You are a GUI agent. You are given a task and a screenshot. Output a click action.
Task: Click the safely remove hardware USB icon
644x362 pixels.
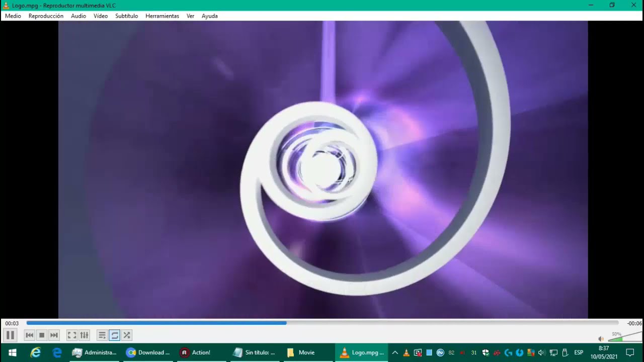565,352
